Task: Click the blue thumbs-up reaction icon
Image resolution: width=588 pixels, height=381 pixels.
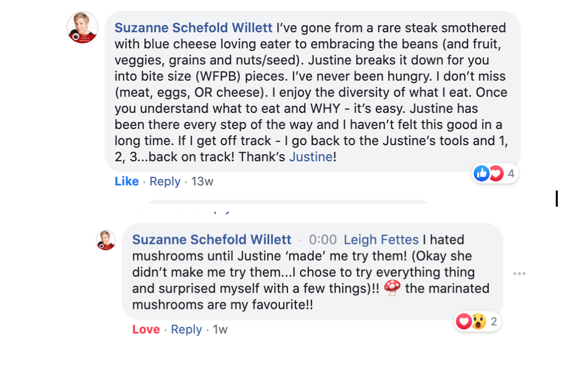Action: pyautogui.click(x=481, y=173)
